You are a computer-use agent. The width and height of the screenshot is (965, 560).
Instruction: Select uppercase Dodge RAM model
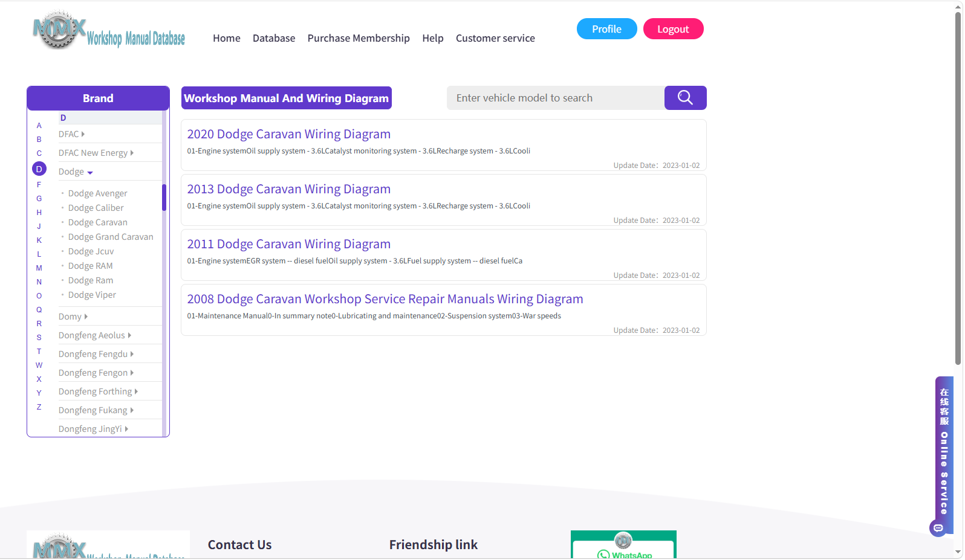[x=91, y=266]
